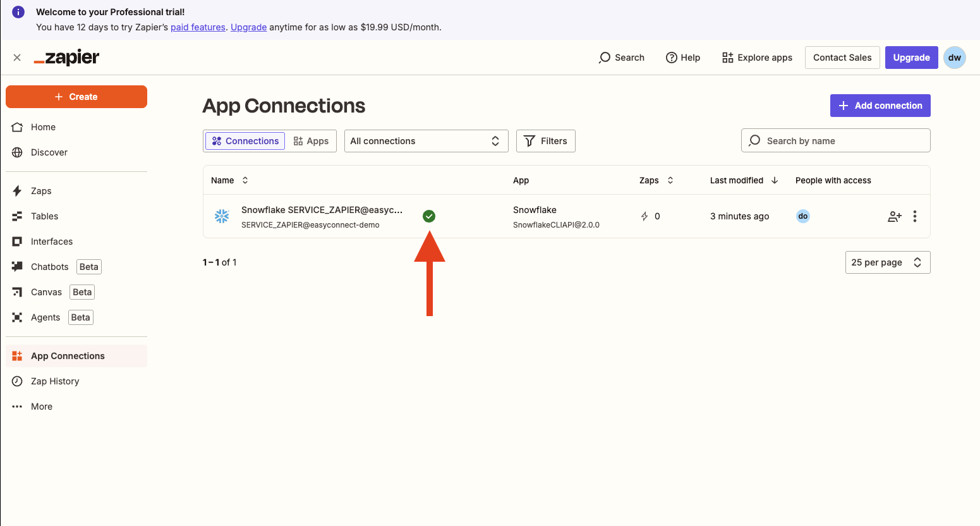Click the '1–1 of 1' pagination text
Viewport: 980px width, 526px height.
pyautogui.click(x=219, y=262)
